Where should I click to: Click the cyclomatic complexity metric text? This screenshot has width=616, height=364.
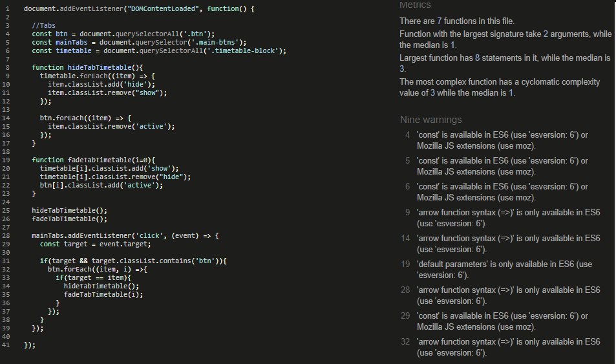pyautogui.click(x=500, y=87)
